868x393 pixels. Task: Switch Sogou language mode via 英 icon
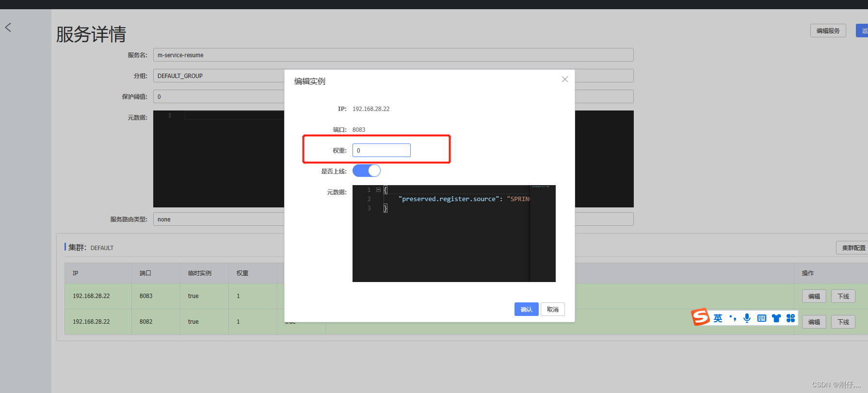(718, 318)
